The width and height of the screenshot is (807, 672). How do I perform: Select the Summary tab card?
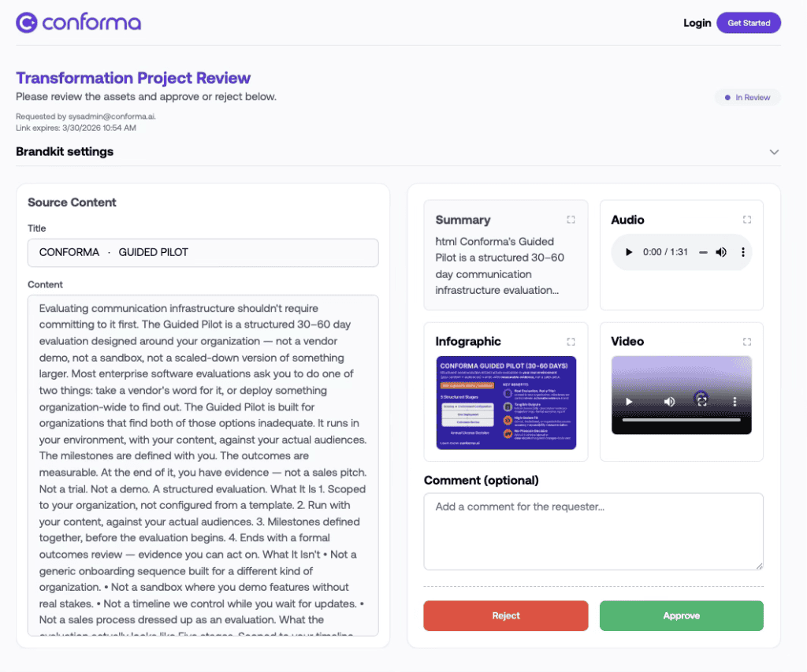pos(505,255)
